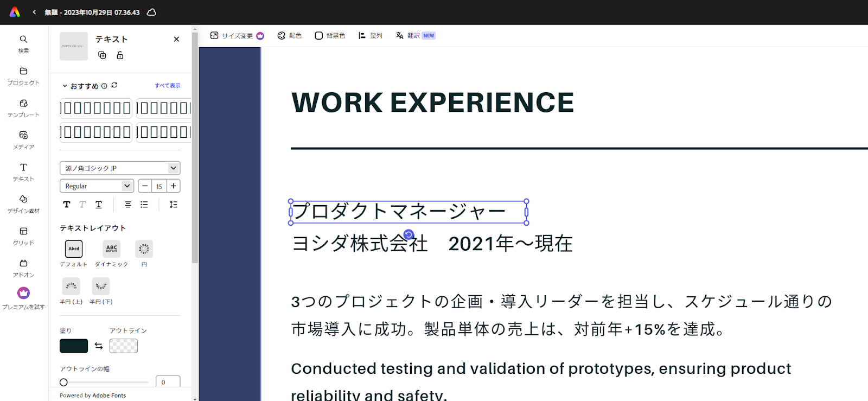
Task: Select the デフォルト text layout
Action: 74,249
